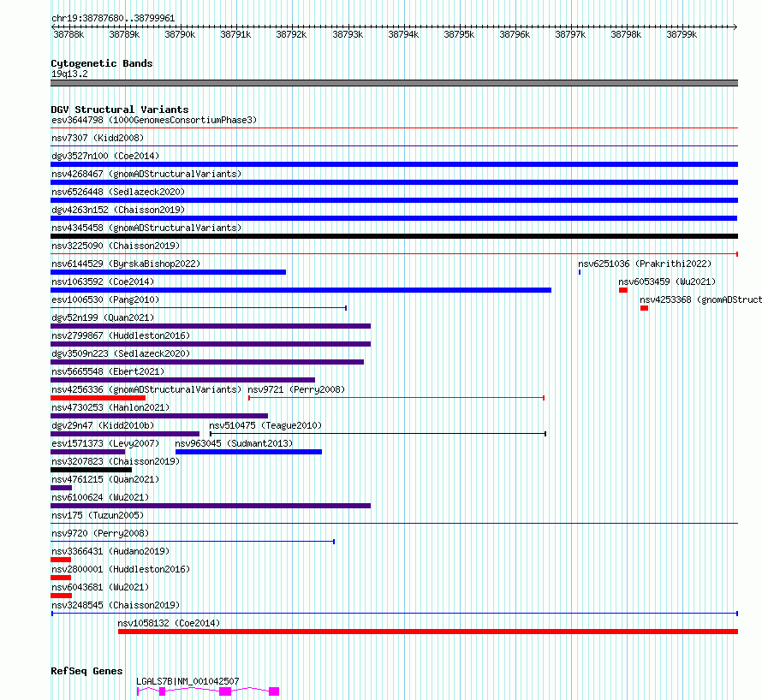The image size is (762, 700).
Task: Click nsv1058132 (Coe2014) label
Action: (169, 623)
